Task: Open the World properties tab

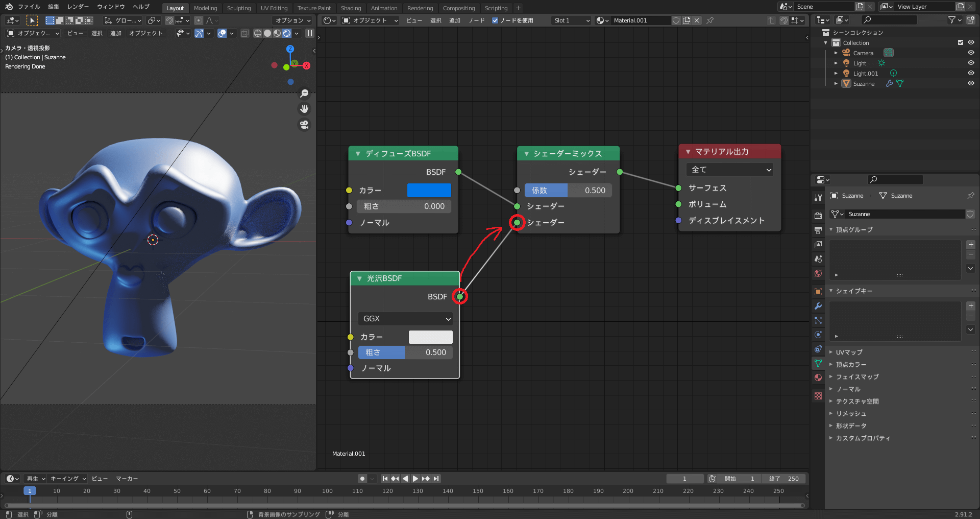Action: (818, 273)
